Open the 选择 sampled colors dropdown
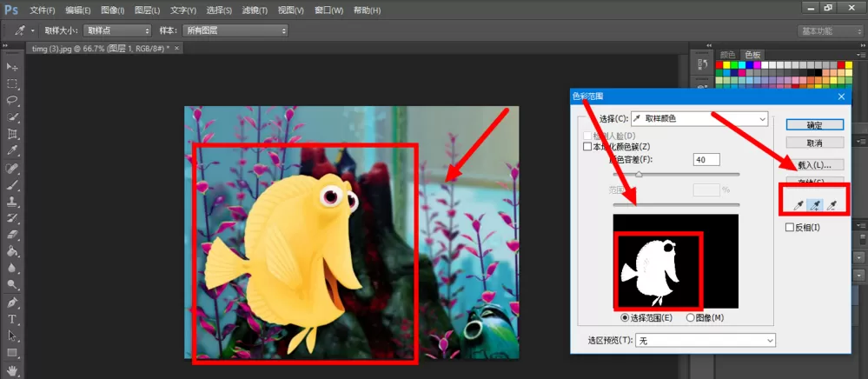 coord(699,118)
